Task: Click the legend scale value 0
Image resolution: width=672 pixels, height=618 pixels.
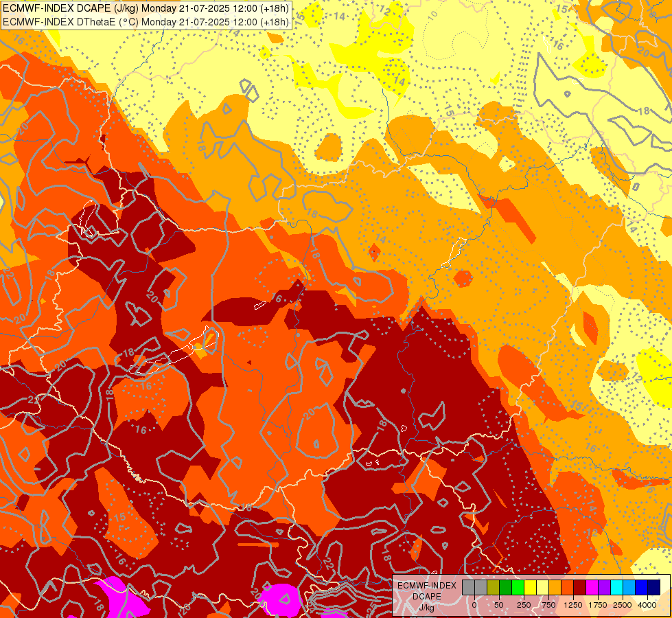Action: point(474,605)
